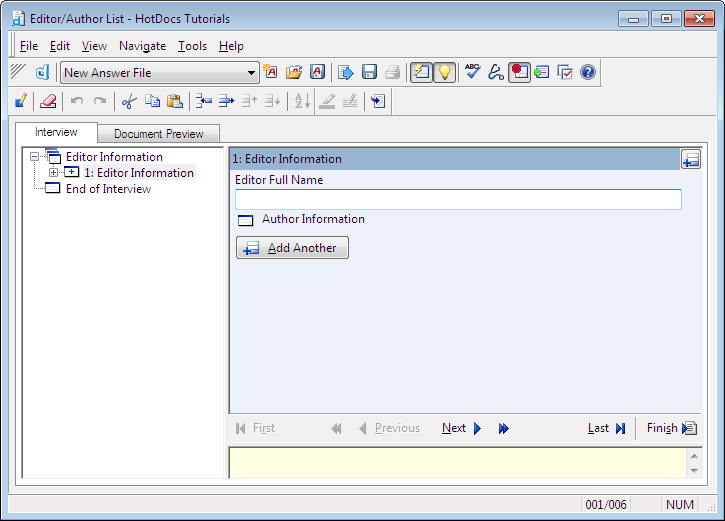Open the Tools menu

coord(192,46)
